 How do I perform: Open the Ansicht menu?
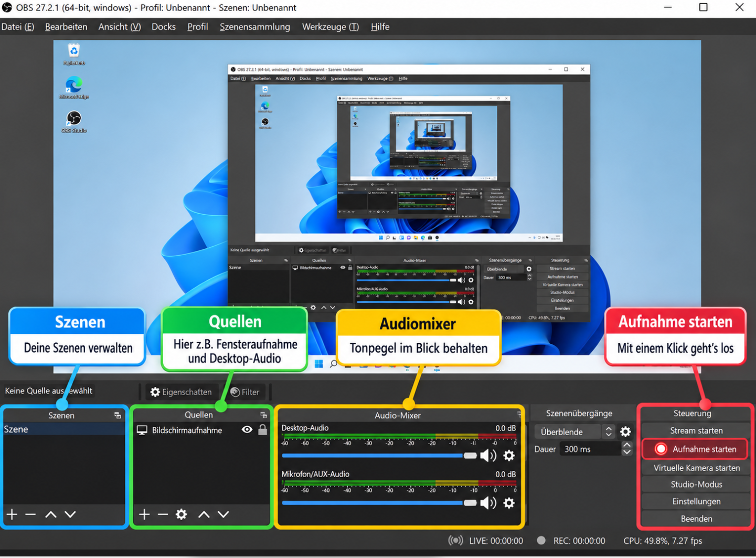coord(120,27)
